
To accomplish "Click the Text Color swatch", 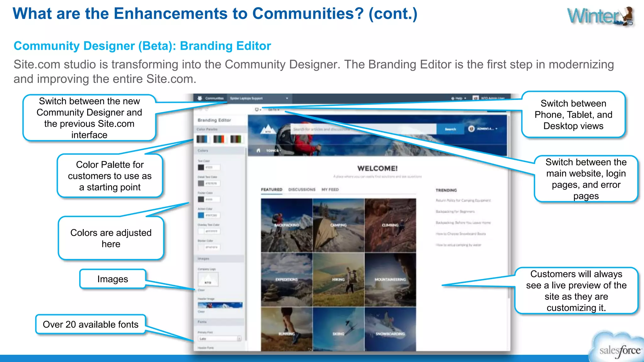I will 201,167.
